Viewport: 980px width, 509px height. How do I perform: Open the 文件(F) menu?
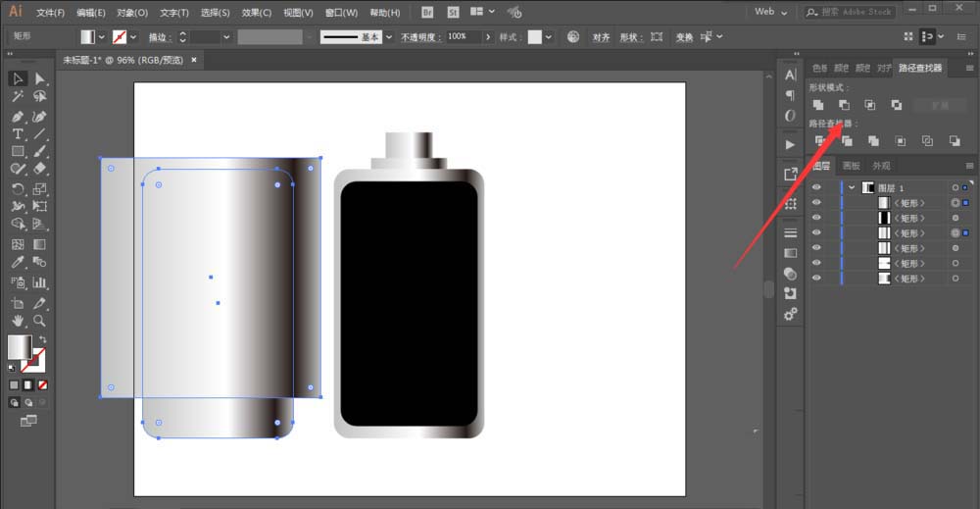click(51, 13)
